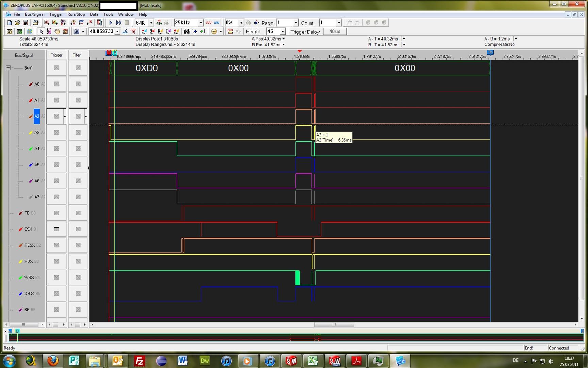
Task: Open the File menu
Action: (17, 14)
